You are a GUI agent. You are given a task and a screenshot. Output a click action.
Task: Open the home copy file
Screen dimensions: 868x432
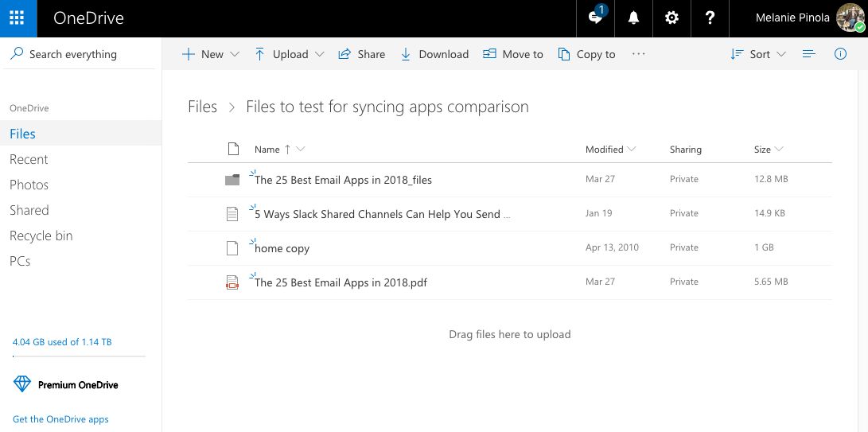(x=282, y=248)
